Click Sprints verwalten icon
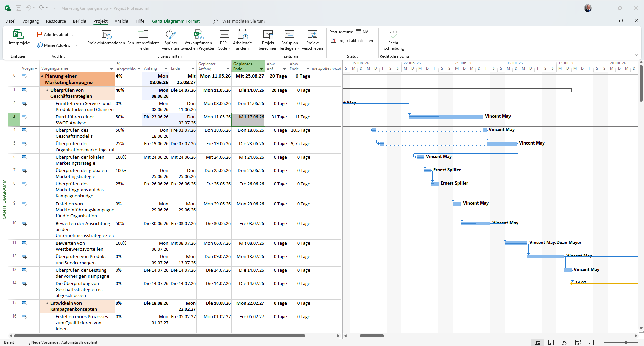 click(x=170, y=34)
